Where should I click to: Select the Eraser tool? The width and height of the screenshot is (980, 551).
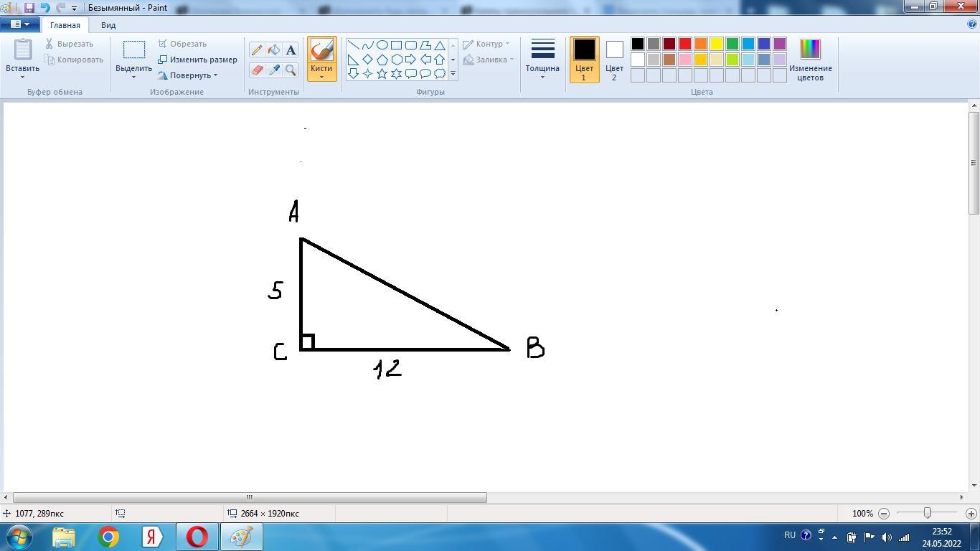tap(257, 70)
